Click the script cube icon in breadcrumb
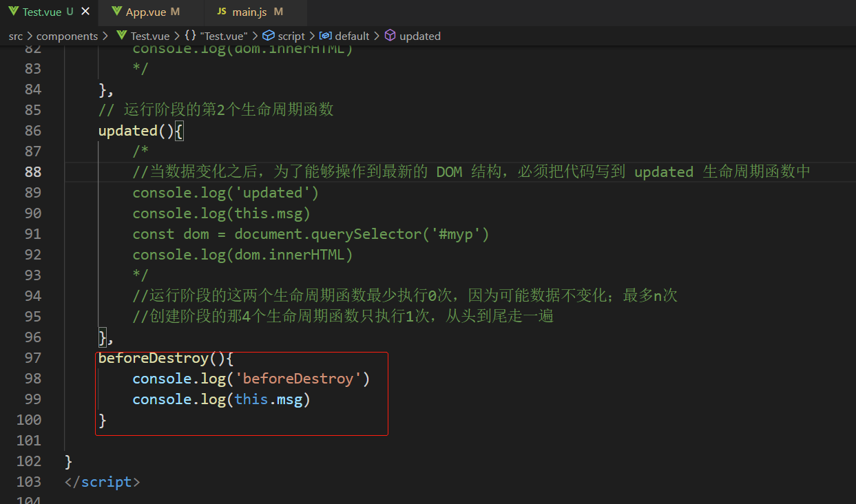The image size is (856, 504). point(269,36)
